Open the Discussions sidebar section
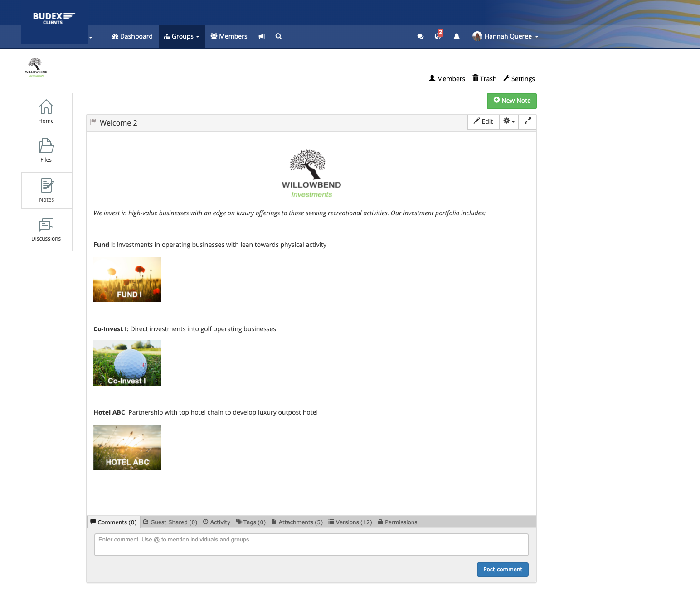The width and height of the screenshot is (700, 599). coord(46,229)
